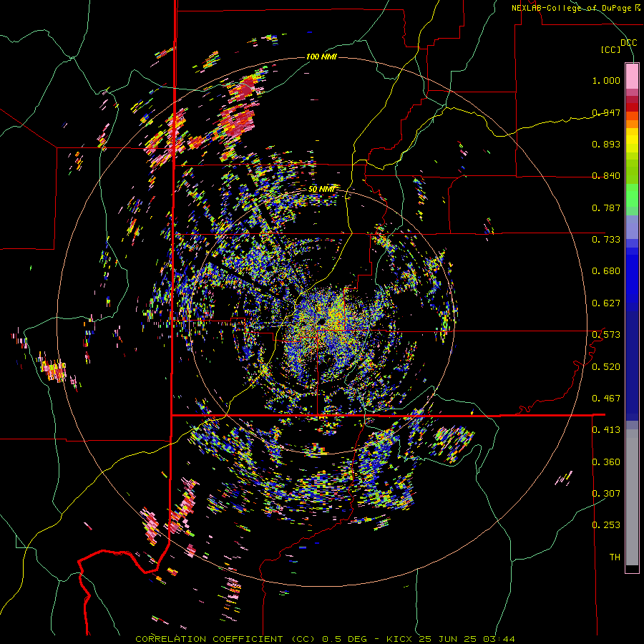Click the "DCC" product label
Image resolution: width=644 pixels, height=644 pixels.
pos(628,43)
